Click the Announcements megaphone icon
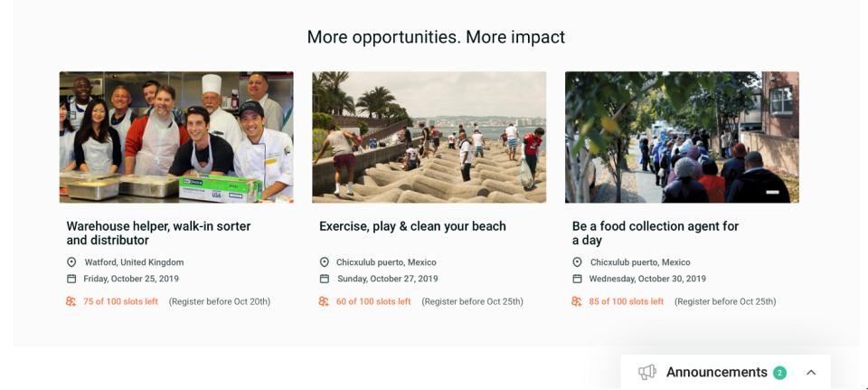The height and width of the screenshot is (390, 868). click(647, 372)
